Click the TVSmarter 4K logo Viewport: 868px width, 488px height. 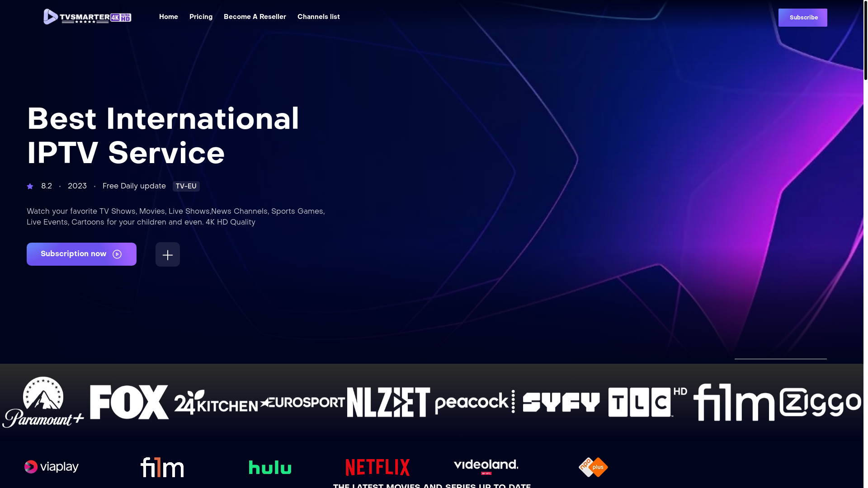coord(87,17)
